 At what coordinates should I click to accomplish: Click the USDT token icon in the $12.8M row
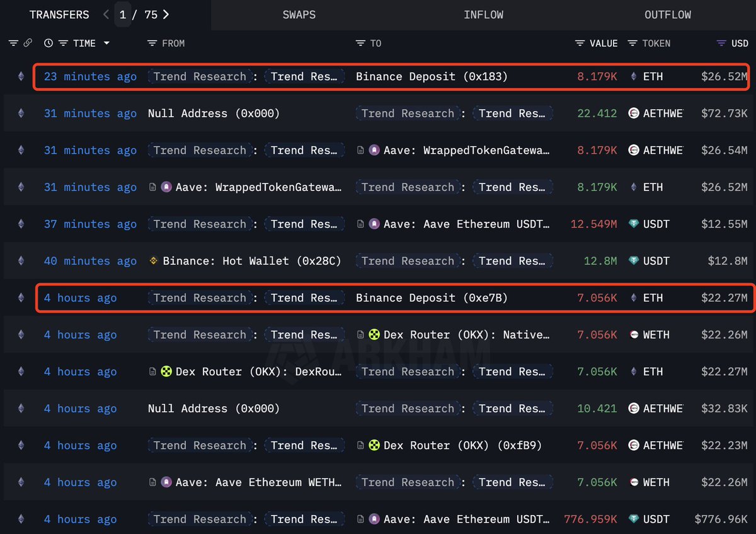click(x=634, y=261)
